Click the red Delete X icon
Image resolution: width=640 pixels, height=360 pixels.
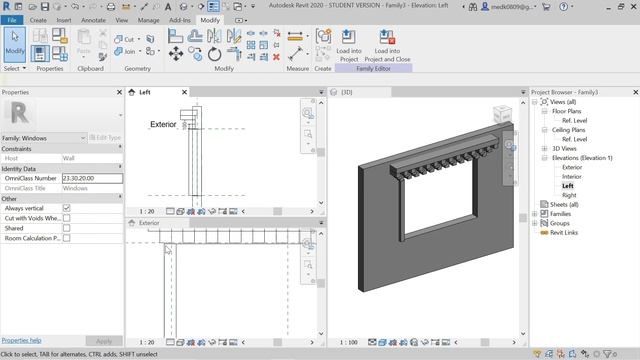[x=276, y=57]
